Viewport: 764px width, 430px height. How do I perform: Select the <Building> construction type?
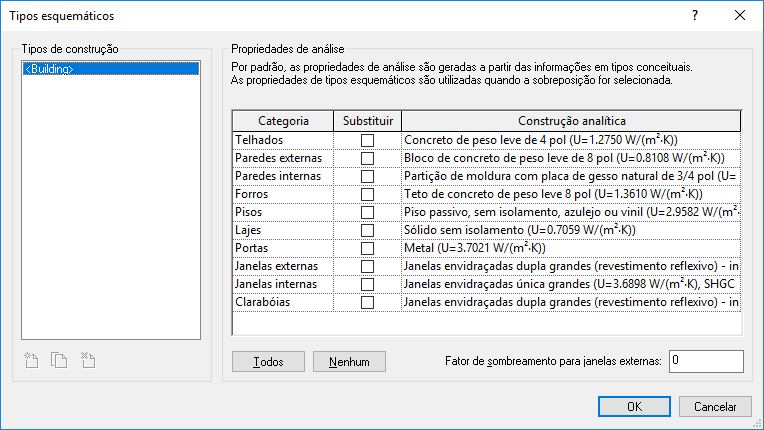(49, 69)
